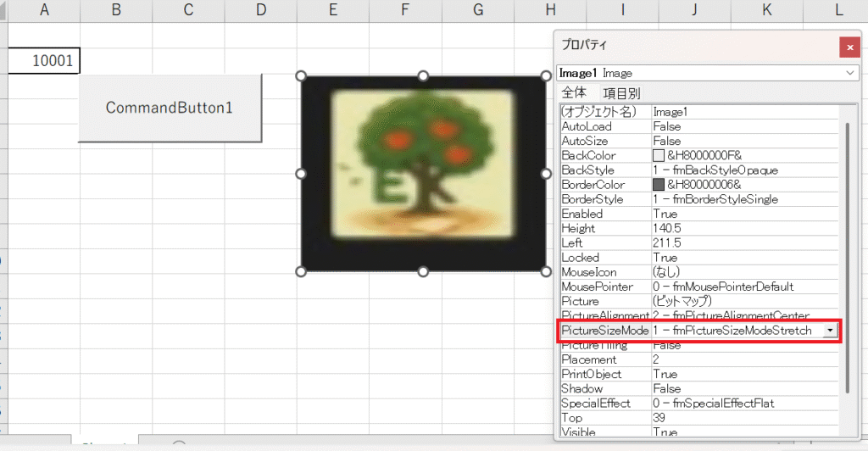Click the BackColor color swatch
This screenshot has height=451, width=868.
tap(659, 156)
